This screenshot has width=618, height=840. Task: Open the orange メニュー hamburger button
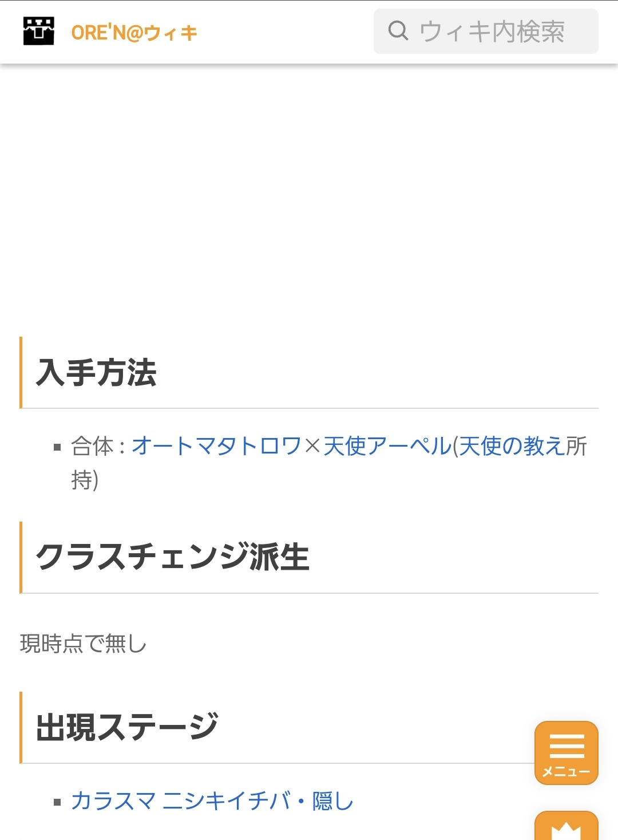pyautogui.click(x=566, y=752)
